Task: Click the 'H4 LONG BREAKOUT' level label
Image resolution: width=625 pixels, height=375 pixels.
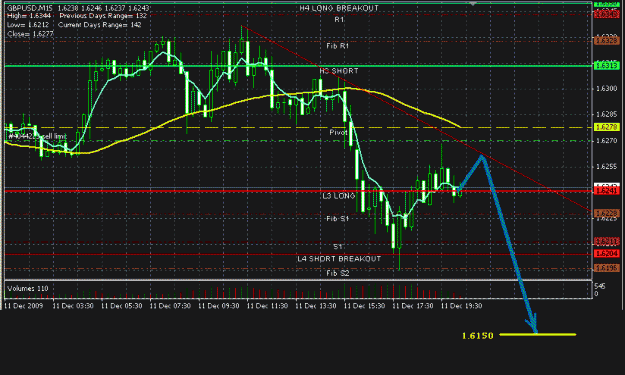Action: [x=339, y=8]
